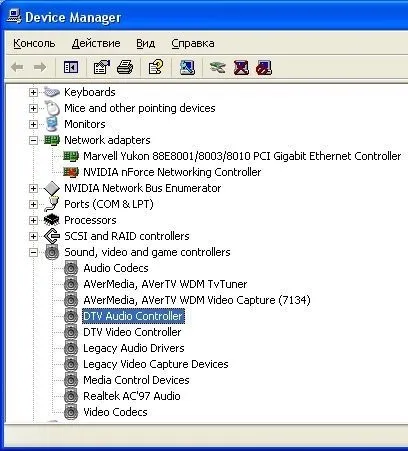Viewport: 408px width, 451px height.
Task: Click the Audio Codecs speaker icon
Action: [x=71, y=268]
